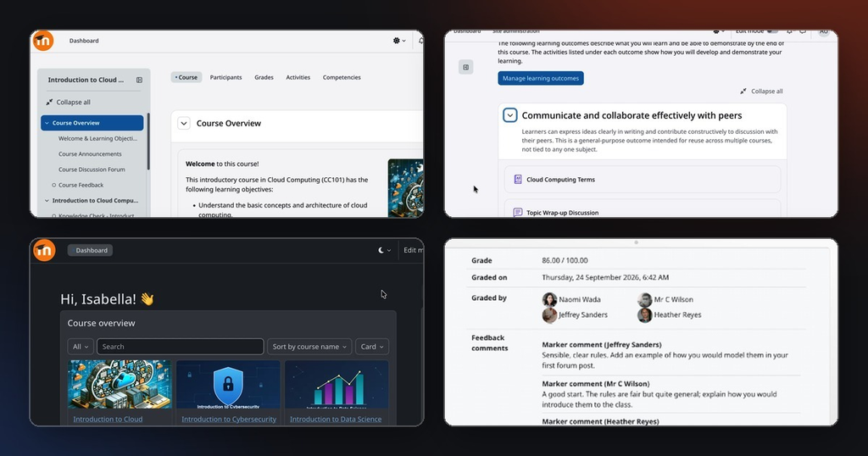The image size is (868, 456).
Task: Click the Collapse all label in the course index
Action: tap(73, 103)
